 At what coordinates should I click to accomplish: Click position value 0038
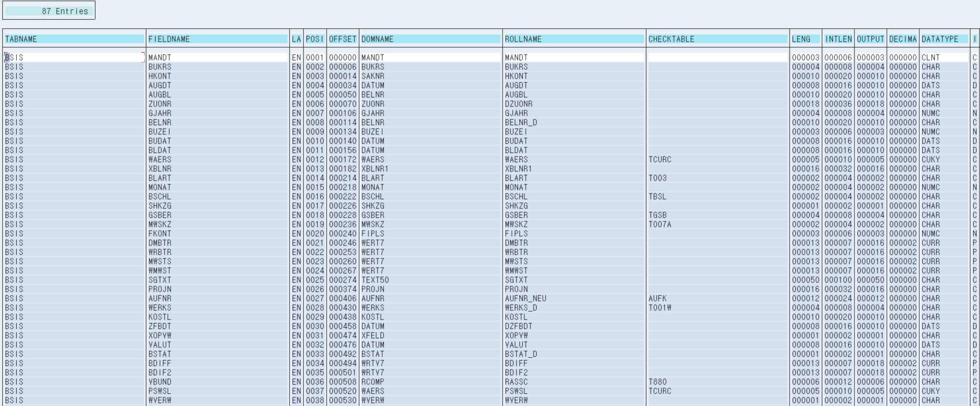click(315, 400)
